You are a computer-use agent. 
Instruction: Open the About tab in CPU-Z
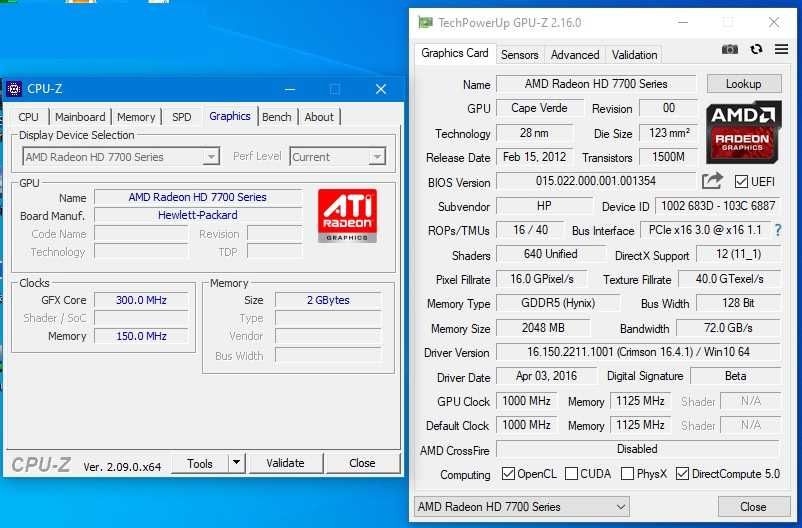tap(319, 117)
